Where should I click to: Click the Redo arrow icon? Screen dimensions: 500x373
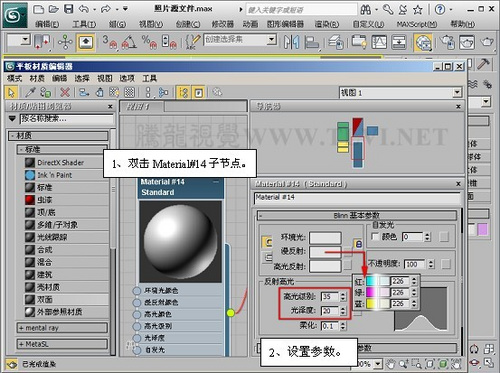coord(106,9)
